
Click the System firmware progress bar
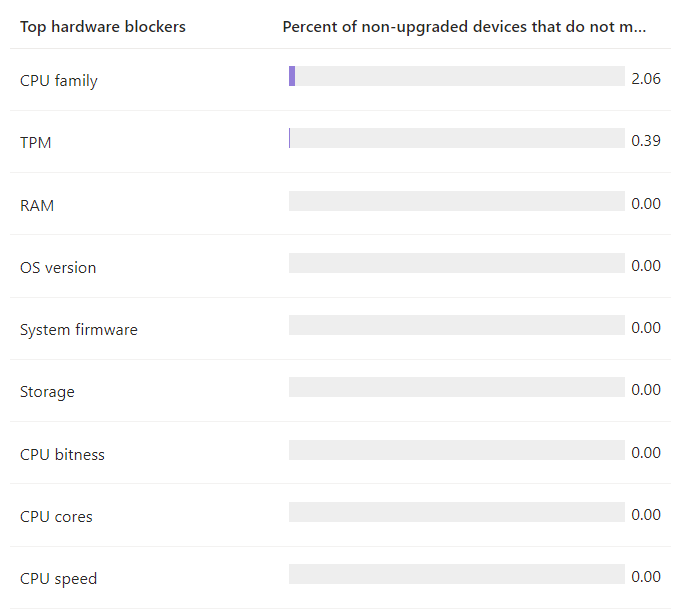457,325
